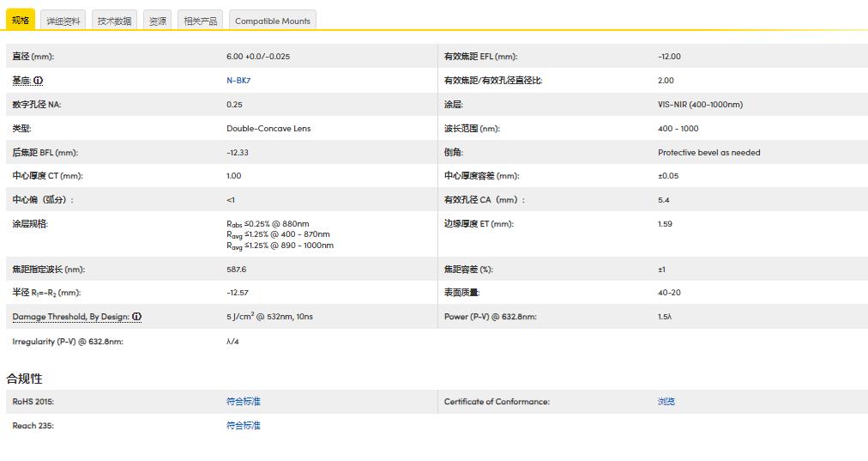
Task: Go to the 相关产品 tab
Action: pyautogui.click(x=201, y=21)
